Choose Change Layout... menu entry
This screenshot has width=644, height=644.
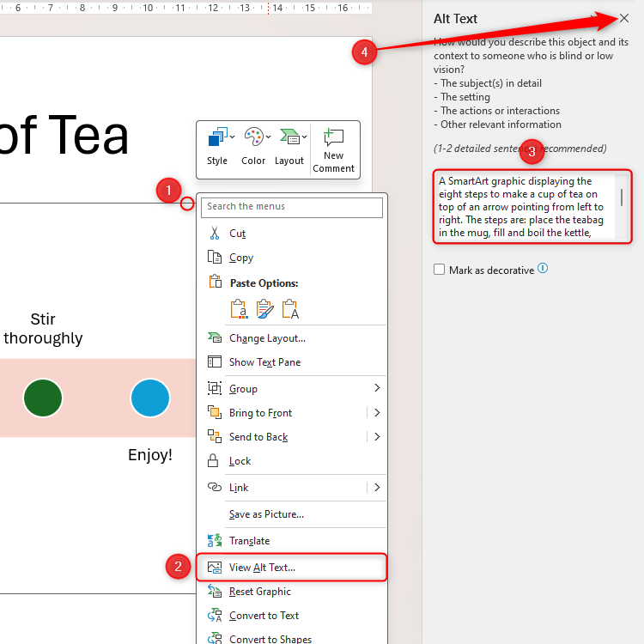[292, 338]
